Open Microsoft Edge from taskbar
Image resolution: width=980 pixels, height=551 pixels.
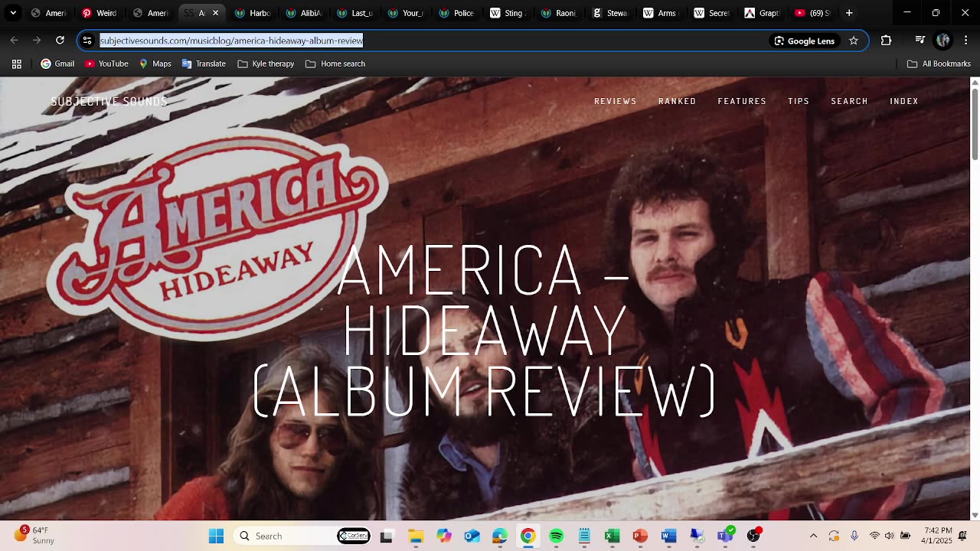pyautogui.click(x=500, y=536)
